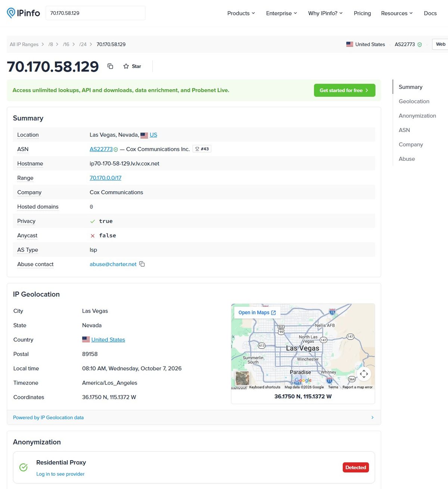This screenshot has height=489, width=448.
Task: Open the 70.170.0.0/17 range link
Action: (106, 178)
